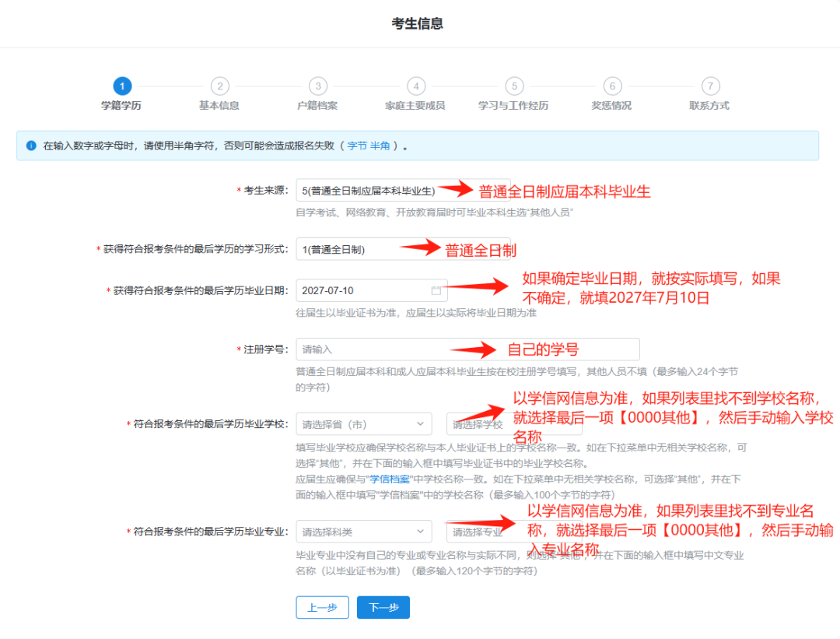The image size is (840, 639).
Task: Click the blue info icon in notice bar
Action: (x=31, y=146)
